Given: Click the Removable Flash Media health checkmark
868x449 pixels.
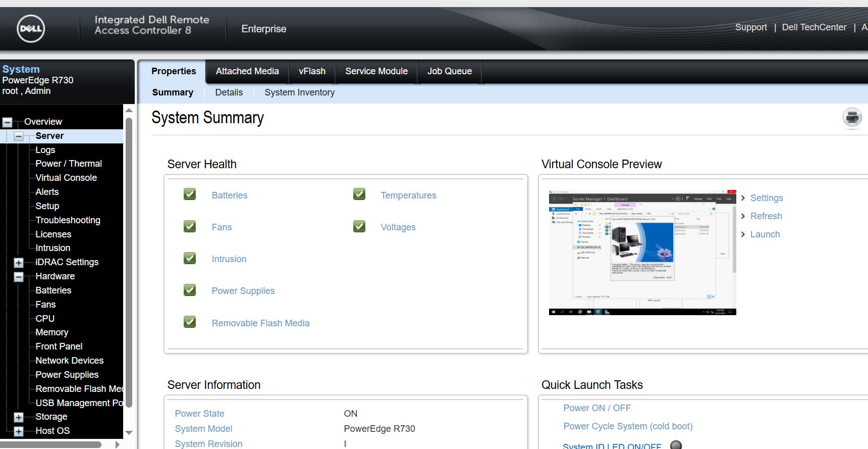Looking at the screenshot, I should point(190,322).
